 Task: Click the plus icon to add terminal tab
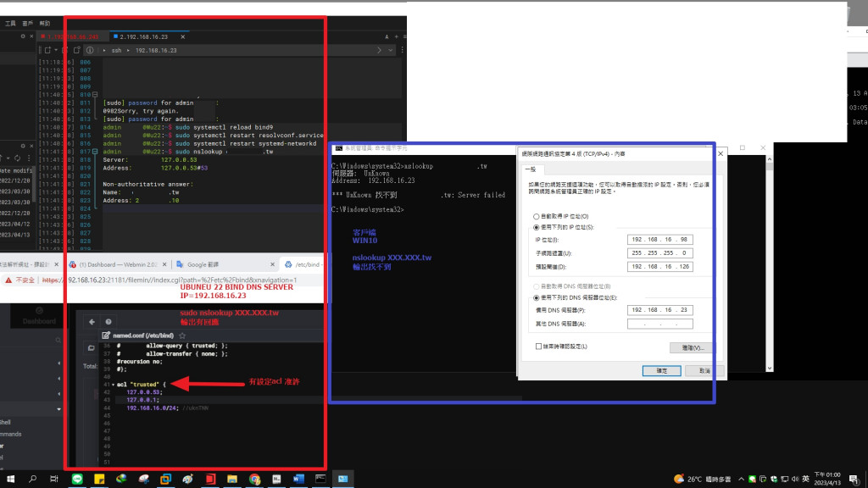point(396,36)
